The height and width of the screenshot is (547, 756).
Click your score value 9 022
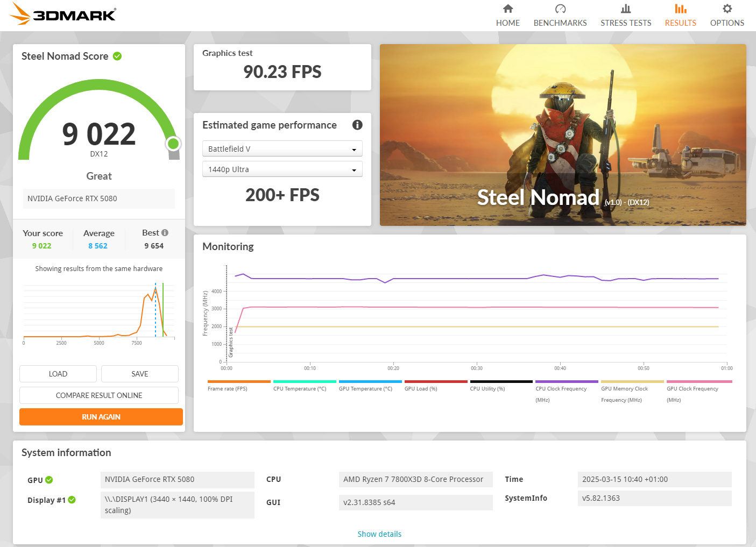click(x=41, y=246)
